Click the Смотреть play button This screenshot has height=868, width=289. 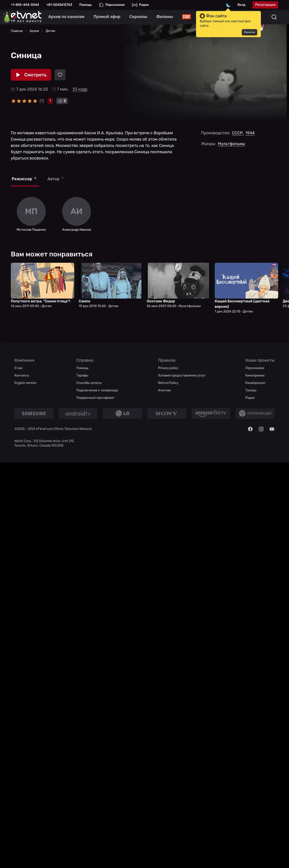pos(31,75)
